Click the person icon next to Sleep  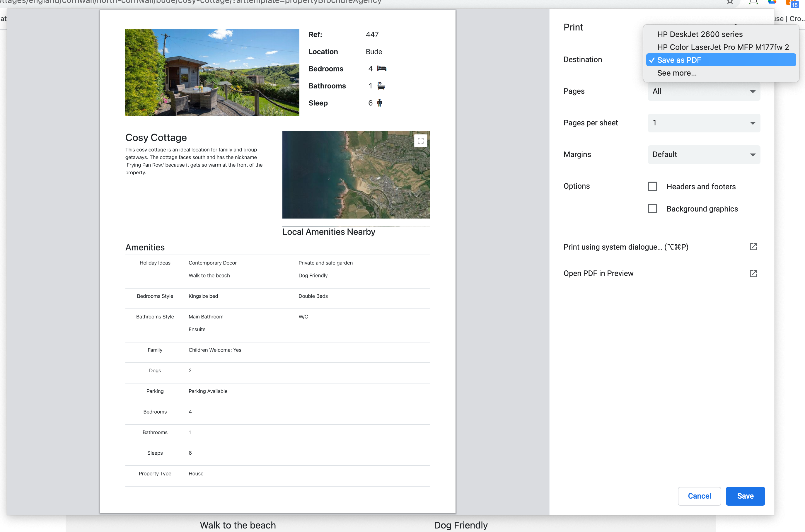click(380, 103)
